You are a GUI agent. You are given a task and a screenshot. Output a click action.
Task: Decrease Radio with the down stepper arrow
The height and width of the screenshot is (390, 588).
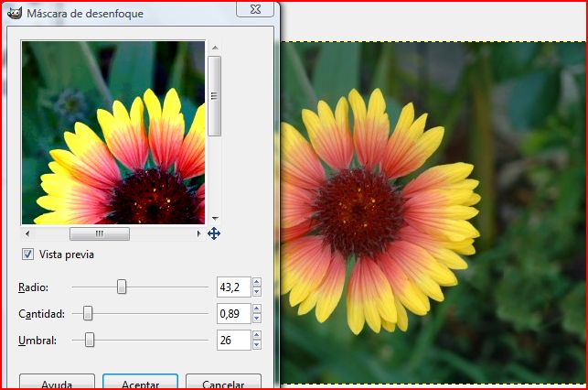(x=257, y=292)
